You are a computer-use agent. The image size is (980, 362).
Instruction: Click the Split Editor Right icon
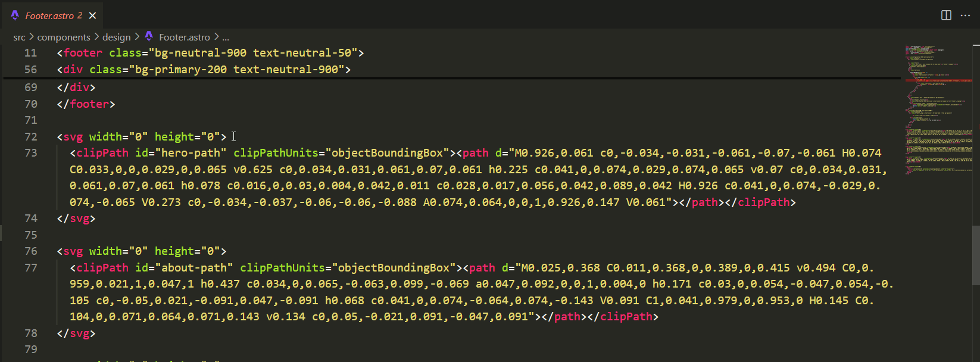pos(946,15)
